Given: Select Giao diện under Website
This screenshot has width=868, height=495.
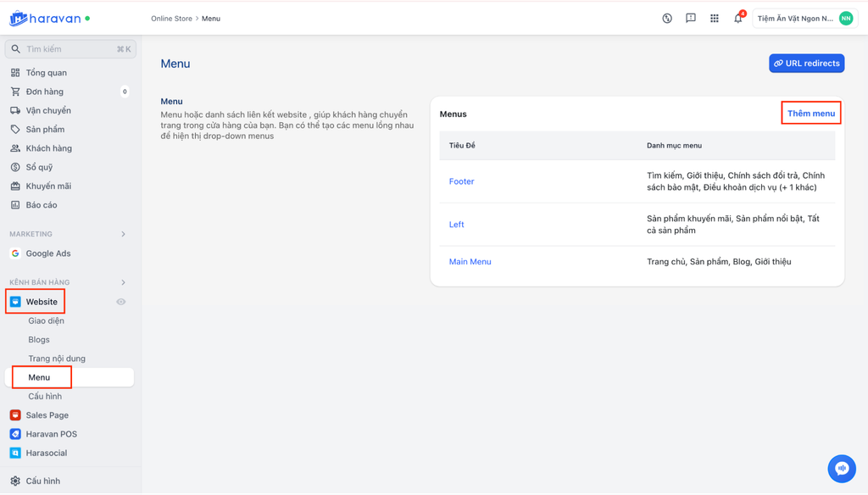Looking at the screenshot, I should pyautogui.click(x=46, y=320).
